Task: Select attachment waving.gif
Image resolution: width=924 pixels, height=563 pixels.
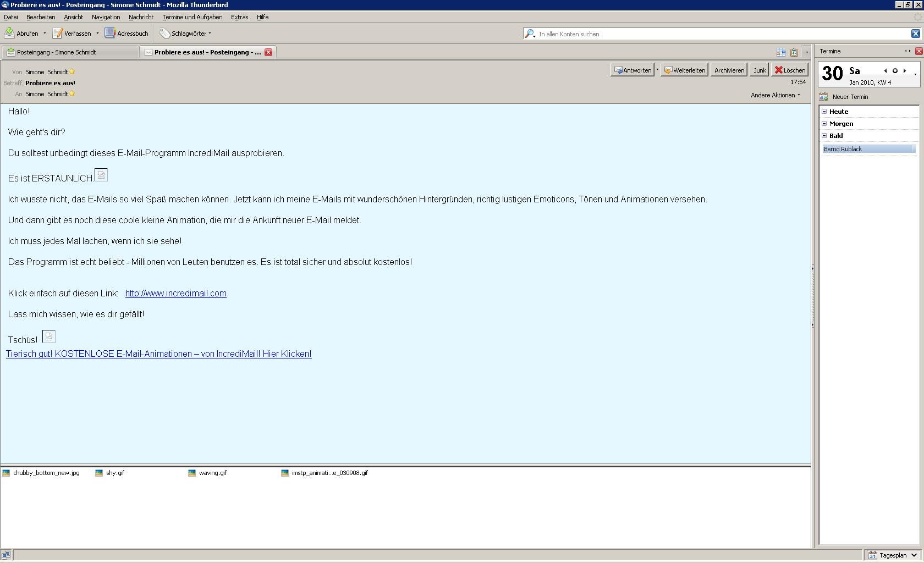Action: [x=207, y=473]
